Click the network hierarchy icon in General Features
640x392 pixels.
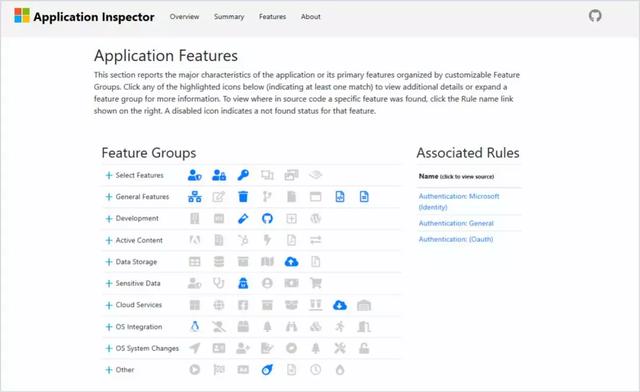(195, 197)
